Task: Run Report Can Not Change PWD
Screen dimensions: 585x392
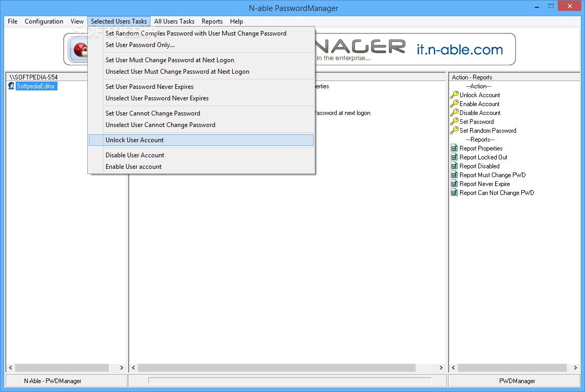Action: coord(497,193)
